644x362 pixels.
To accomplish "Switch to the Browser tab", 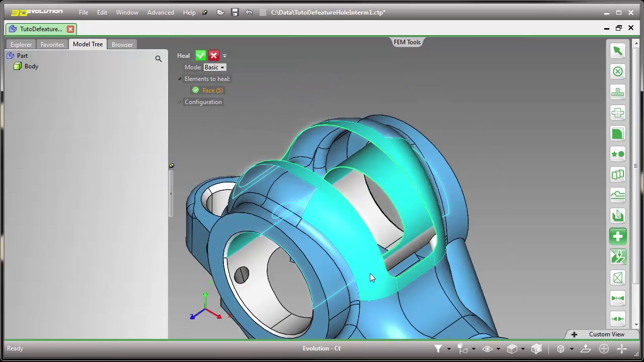I will click(122, 44).
